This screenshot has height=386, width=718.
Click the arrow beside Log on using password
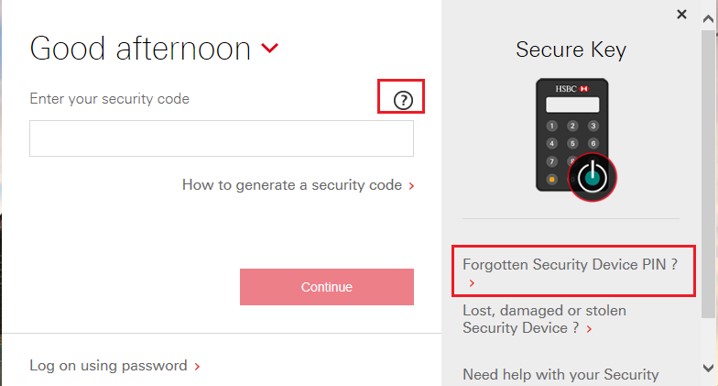pos(197,366)
